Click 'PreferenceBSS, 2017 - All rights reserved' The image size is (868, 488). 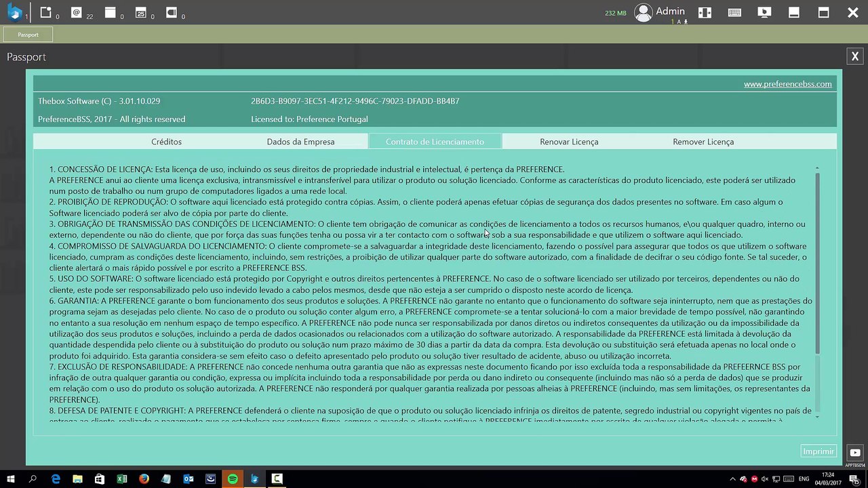point(111,119)
